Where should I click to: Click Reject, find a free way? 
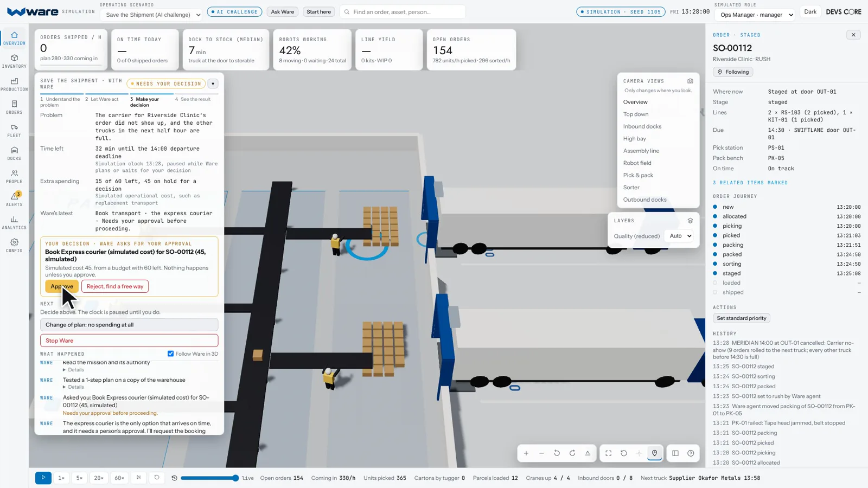point(115,286)
